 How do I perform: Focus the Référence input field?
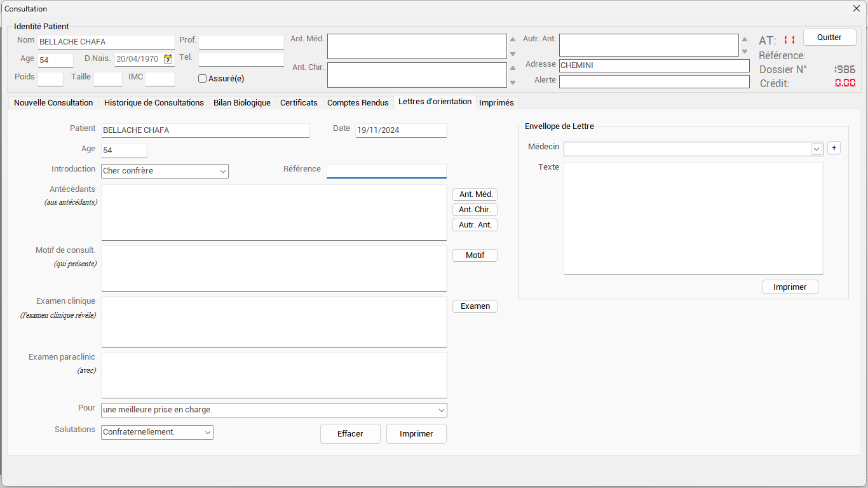point(386,171)
